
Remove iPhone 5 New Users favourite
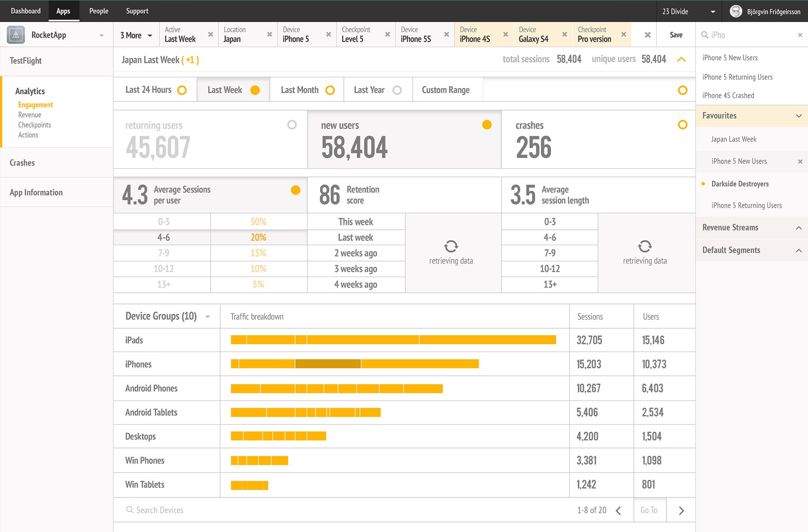[800, 162]
